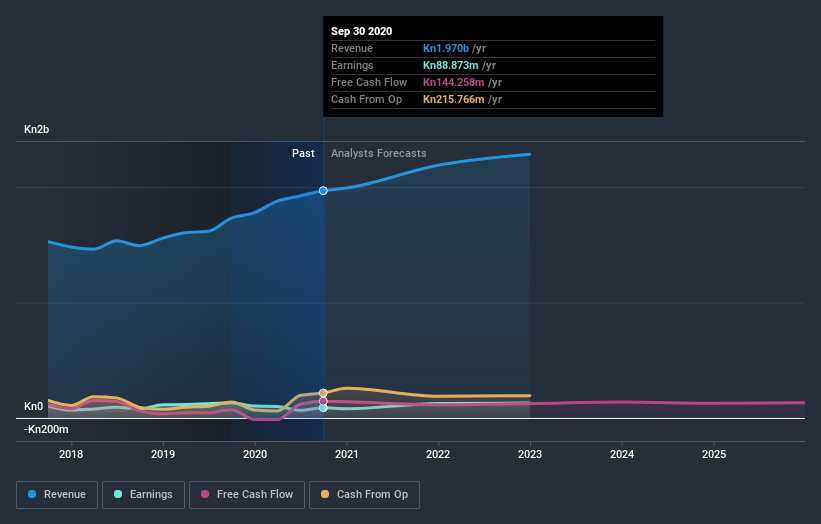821x524 pixels.
Task: Click the Kn88.873m earnings value
Action: pos(451,65)
